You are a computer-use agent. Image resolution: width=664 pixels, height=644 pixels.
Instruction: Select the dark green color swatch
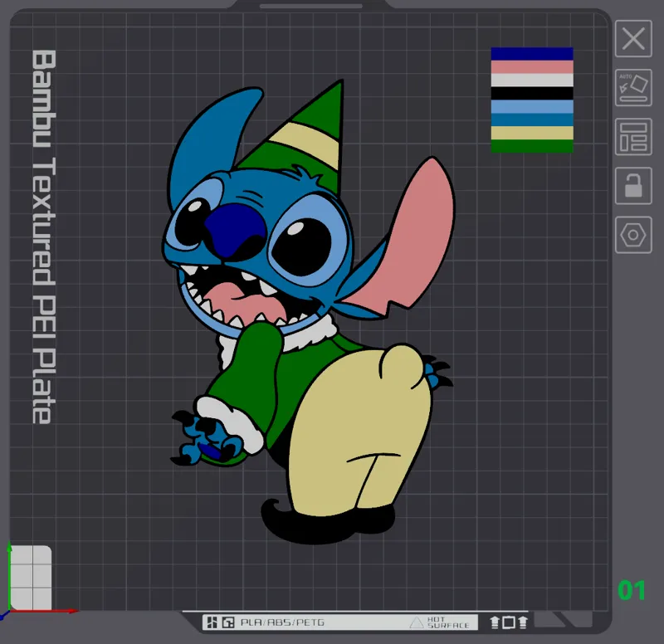pyautogui.click(x=532, y=146)
